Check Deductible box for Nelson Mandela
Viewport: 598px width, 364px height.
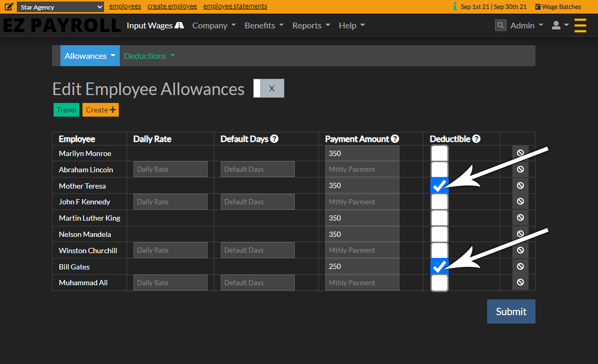point(439,234)
